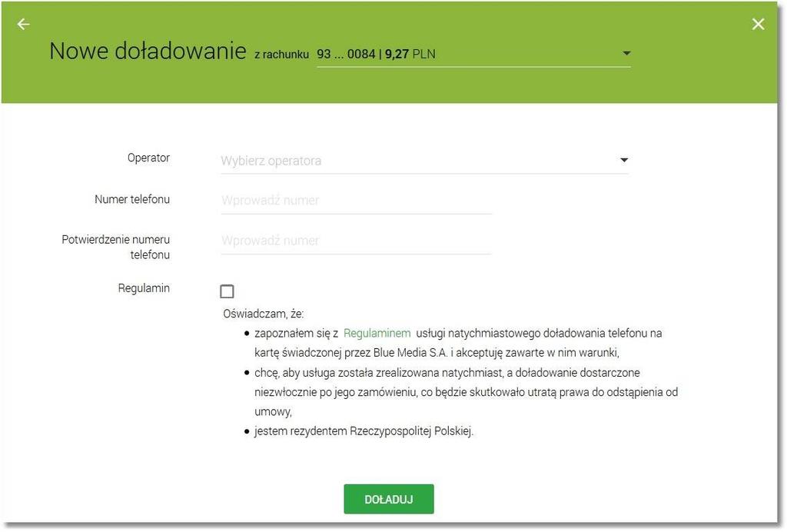Click the back arrow icon
Screen dimensions: 787x532
tap(23, 24)
